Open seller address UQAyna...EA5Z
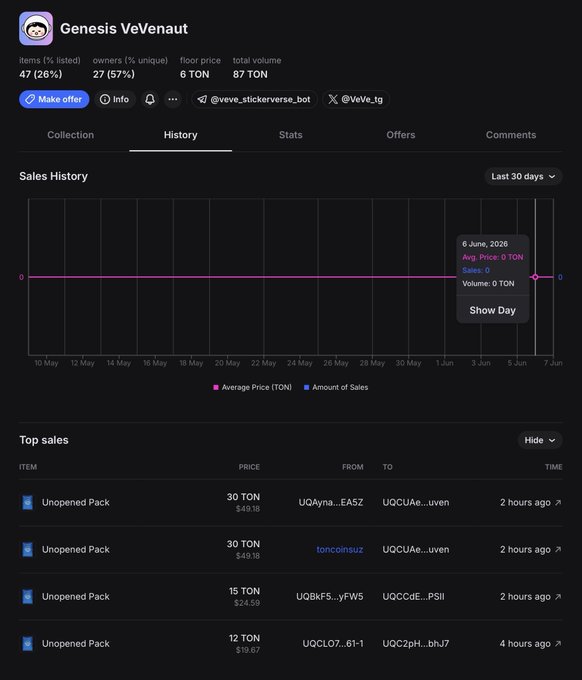Image resolution: width=582 pixels, height=680 pixels. coord(331,503)
